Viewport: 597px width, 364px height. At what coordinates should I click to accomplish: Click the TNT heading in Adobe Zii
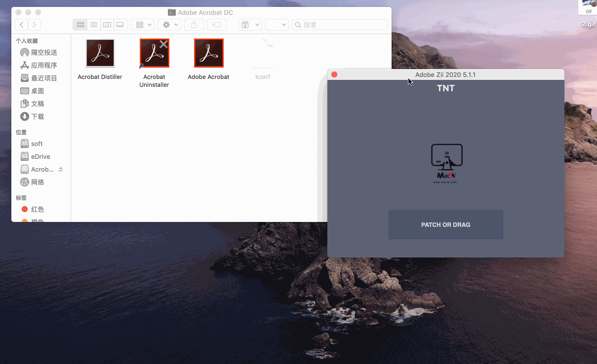[x=445, y=88]
